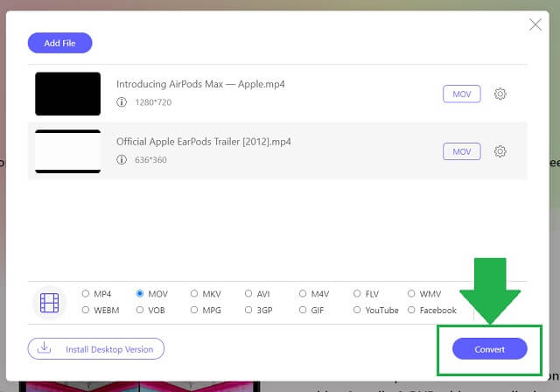Show info icon for AirPods Max video

pos(122,102)
